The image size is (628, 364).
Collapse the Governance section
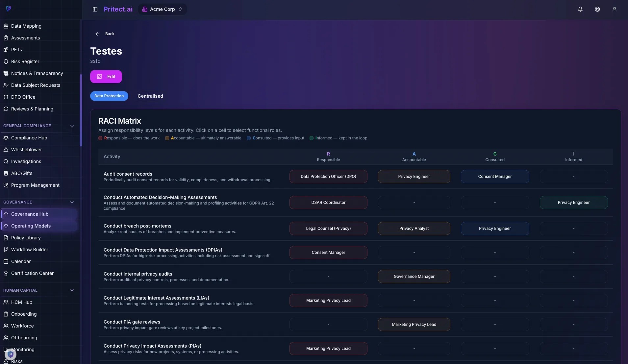[72, 202]
